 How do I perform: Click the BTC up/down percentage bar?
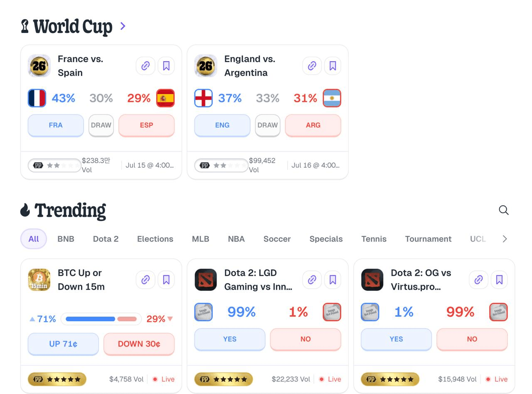101,319
